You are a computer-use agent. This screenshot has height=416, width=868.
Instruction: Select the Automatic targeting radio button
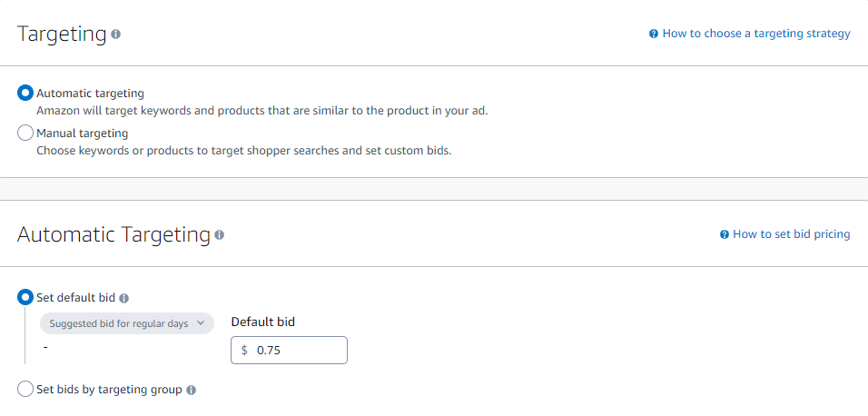25,93
